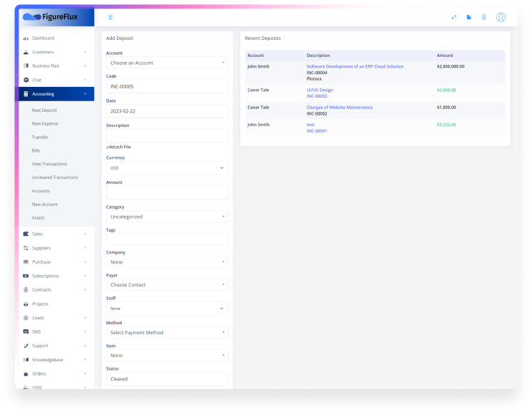Click the Dashboard bar chart icon
The image size is (532, 414).
(26, 38)
